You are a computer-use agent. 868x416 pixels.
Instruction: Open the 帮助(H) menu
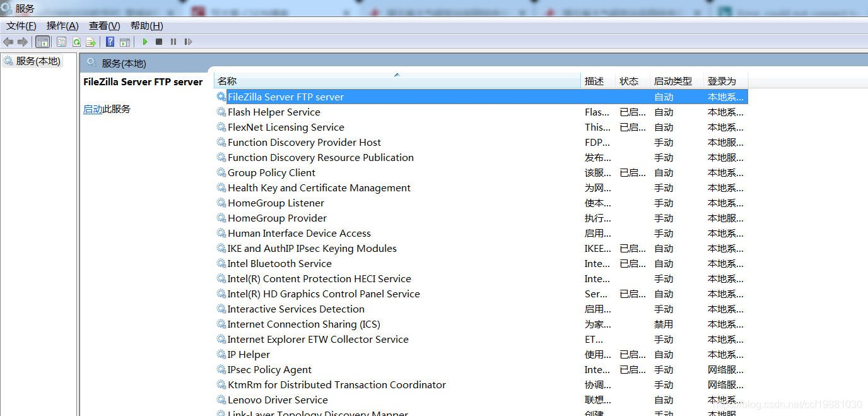(146, 25)
